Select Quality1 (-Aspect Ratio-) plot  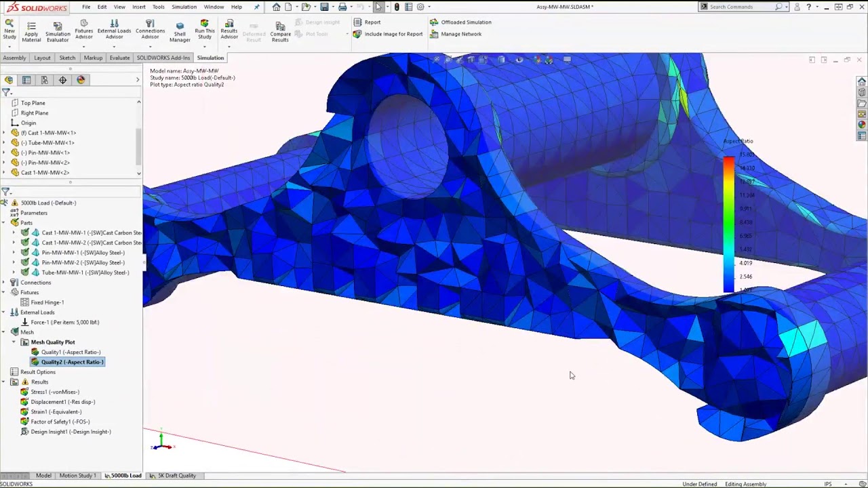coord(66,352)
